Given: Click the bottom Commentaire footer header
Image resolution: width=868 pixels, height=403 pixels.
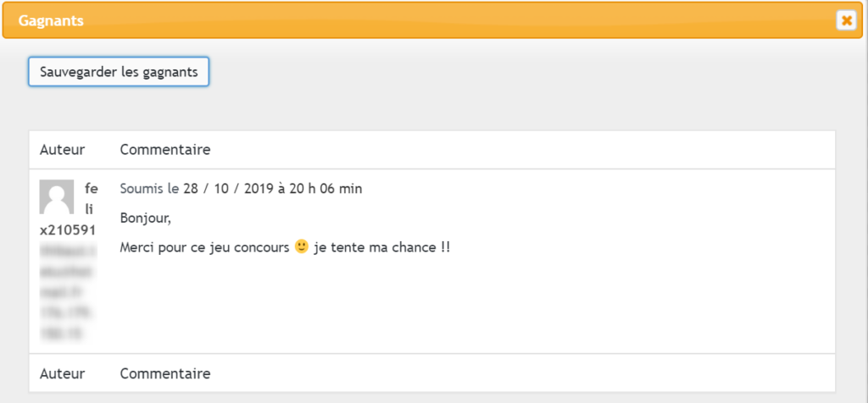Looking at the screenshot, I should pos(165,373).
